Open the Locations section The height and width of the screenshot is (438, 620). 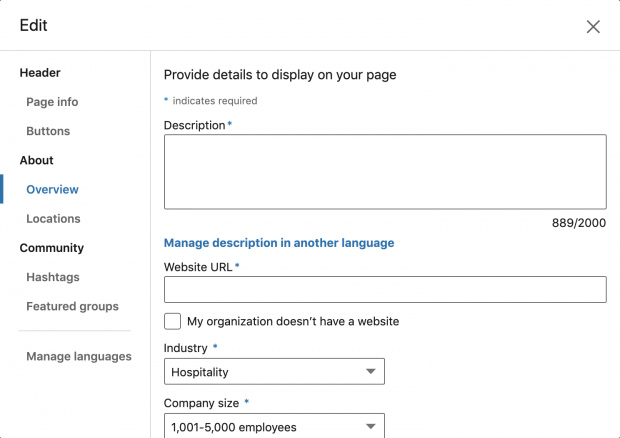tap(53, 218)
